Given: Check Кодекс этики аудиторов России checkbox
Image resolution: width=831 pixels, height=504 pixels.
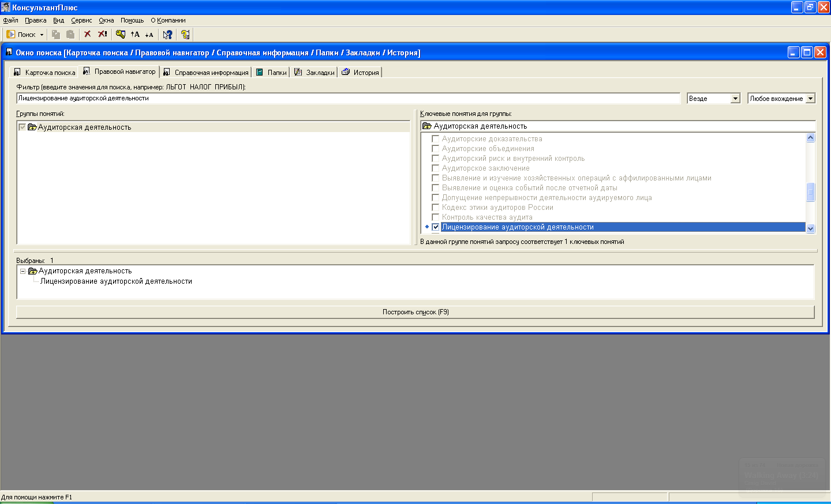Looking at the screenshot, I should 436,208.
